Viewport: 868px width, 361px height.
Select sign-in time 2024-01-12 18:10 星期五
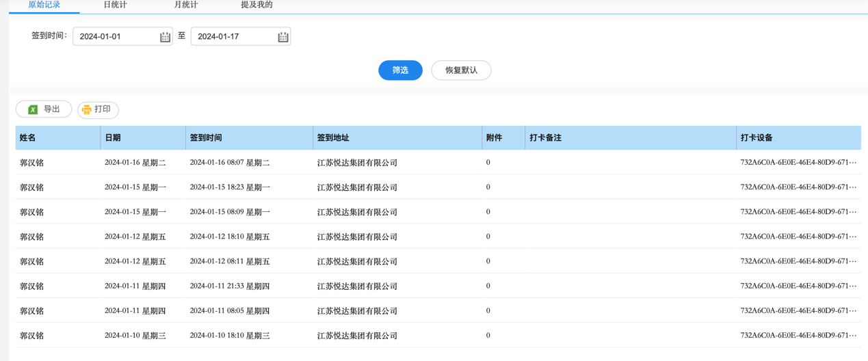coord(230,237)
